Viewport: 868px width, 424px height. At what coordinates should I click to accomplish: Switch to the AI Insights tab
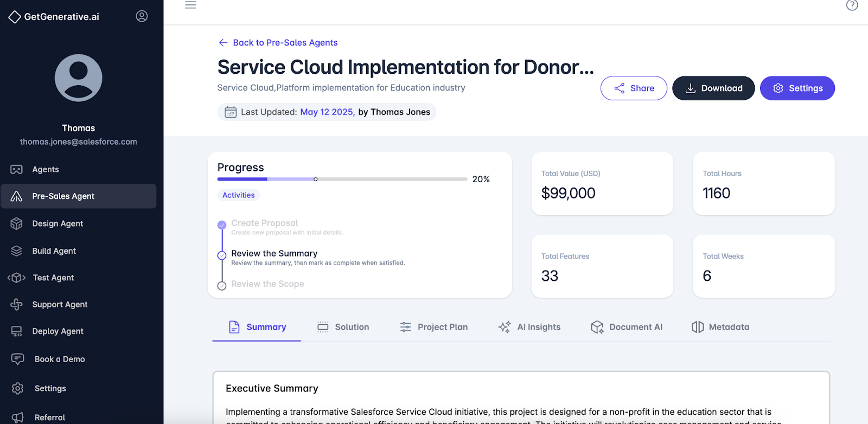529,327
